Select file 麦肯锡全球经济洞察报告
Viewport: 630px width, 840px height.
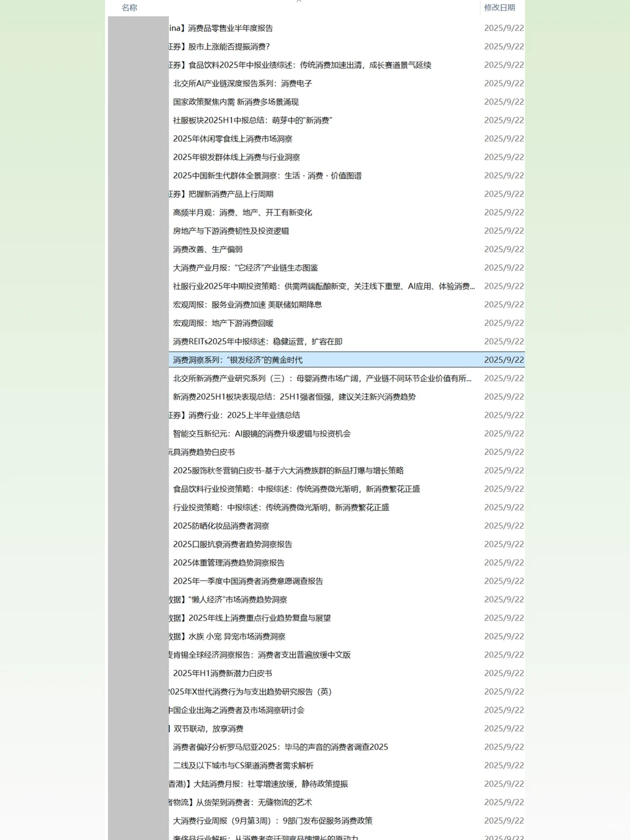pos(260,655)
